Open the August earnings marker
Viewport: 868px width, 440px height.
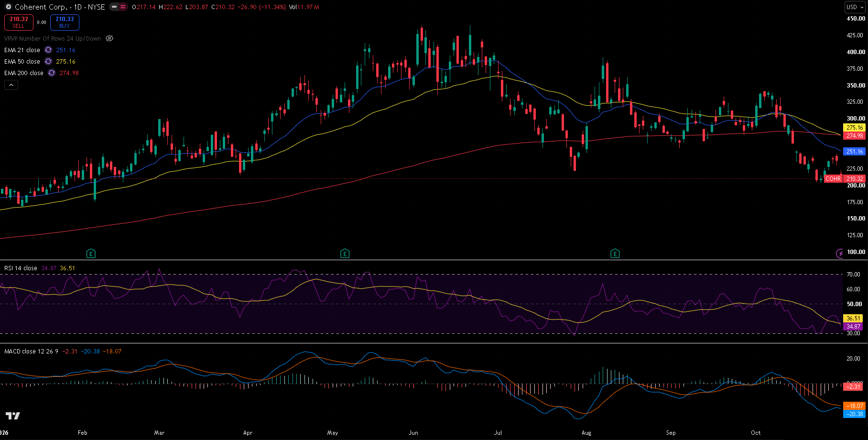click(615, 253)
